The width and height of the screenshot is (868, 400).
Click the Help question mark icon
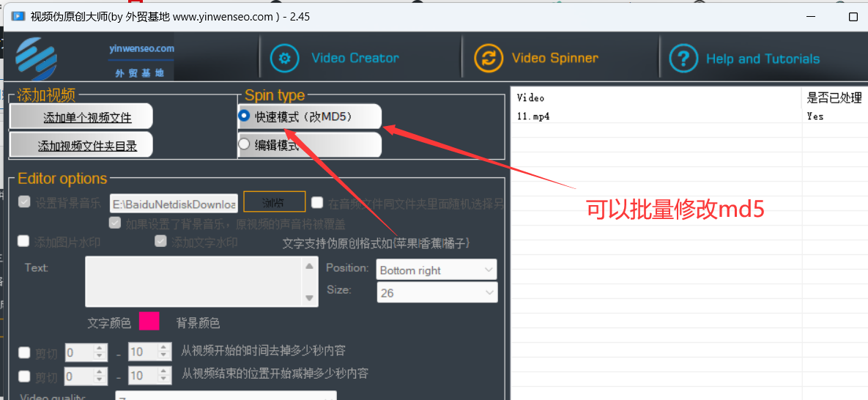pyautogui.click(x=683, y=59)
